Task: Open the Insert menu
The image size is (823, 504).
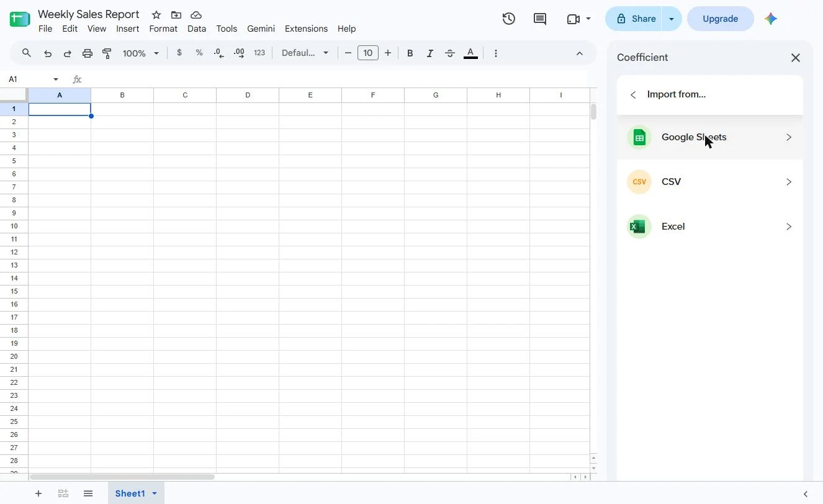Action: [x=128, y=29]
